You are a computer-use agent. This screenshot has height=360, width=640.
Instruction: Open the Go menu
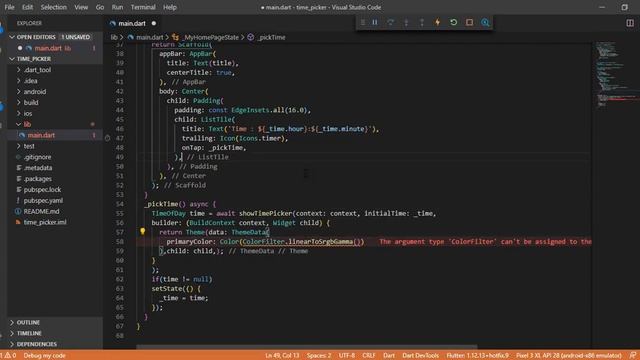100,7
